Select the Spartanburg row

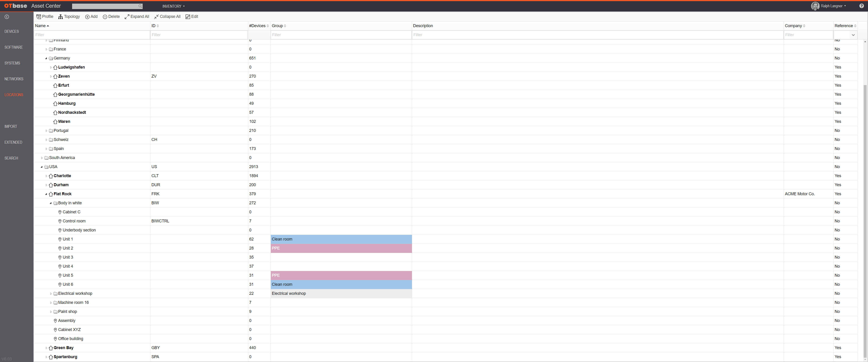coord(446,357)
